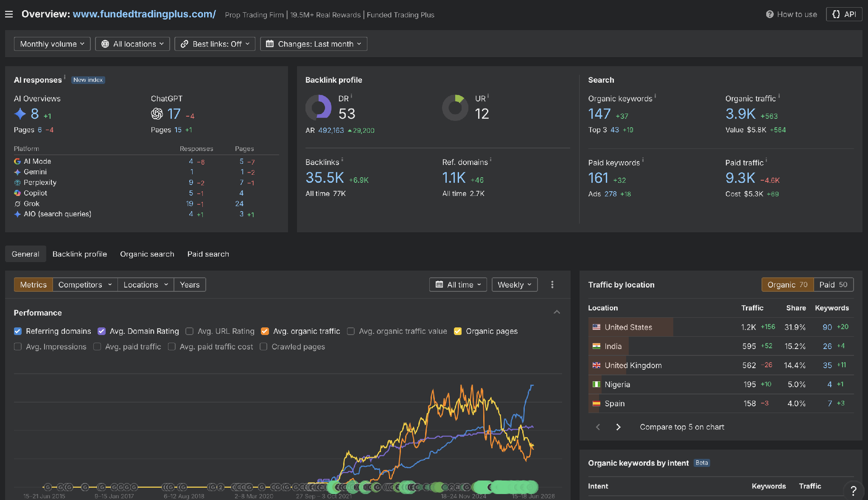Uncheck the Avg. organic traffic checkbox

(265, 331)
